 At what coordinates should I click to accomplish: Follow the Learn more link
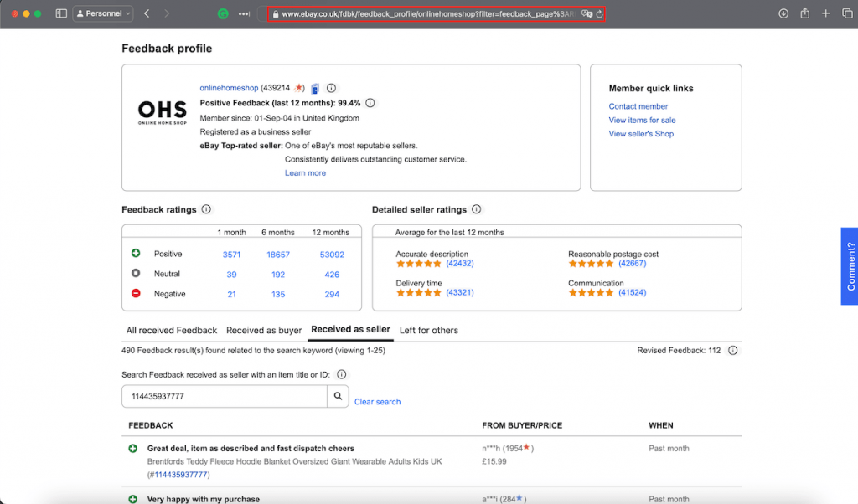tap(305, 172)
